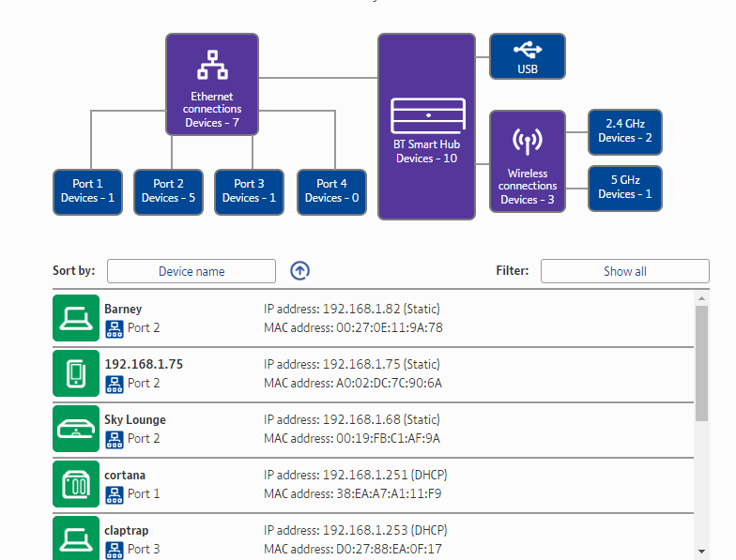Click the sort direction arrow icon
This screenshot has width=736, height=560.
(x=299, y=271)
